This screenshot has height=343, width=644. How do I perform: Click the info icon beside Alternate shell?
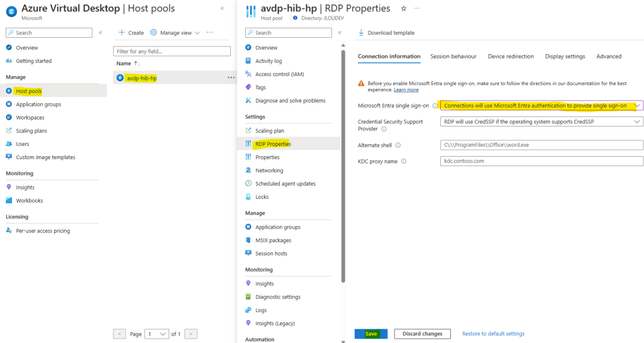[398, 145]
